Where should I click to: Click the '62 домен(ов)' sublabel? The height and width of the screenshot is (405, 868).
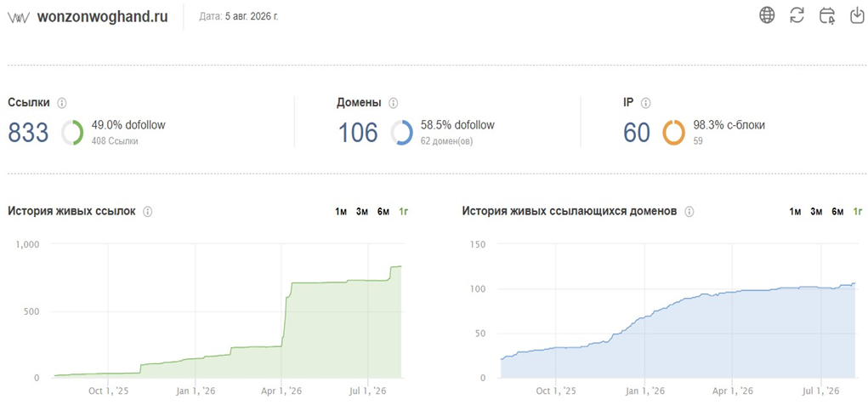pyautogui.click(x=447, y=141)
